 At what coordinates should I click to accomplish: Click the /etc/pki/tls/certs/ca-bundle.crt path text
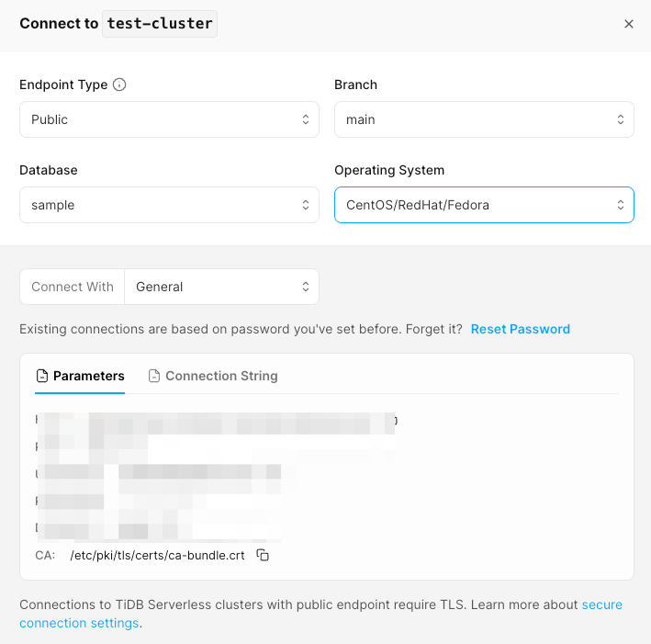pyautogui.click(x=157, y=556)
